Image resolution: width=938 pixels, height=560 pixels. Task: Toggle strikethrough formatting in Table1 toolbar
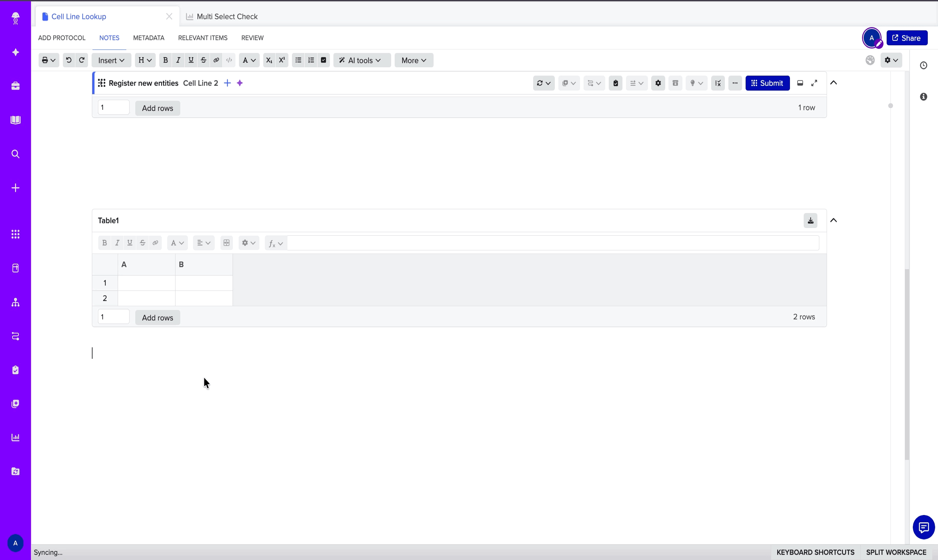(x=142, y=243)
